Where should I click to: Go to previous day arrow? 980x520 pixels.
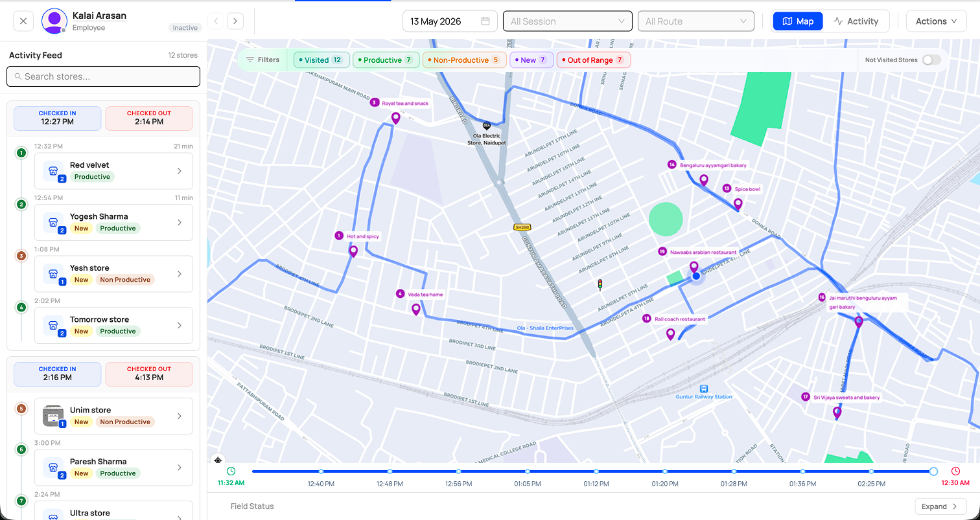(x=216, y=21)
